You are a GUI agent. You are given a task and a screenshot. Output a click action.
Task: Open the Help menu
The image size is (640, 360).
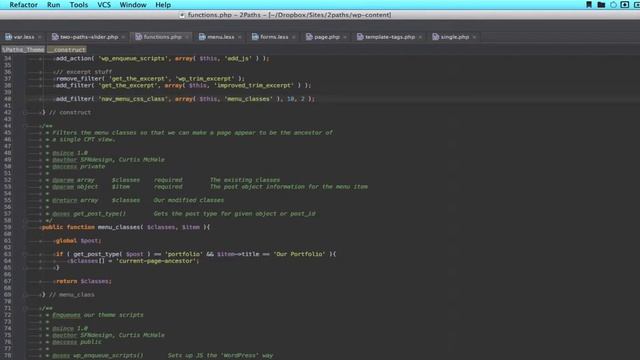(x=163, y=5)
